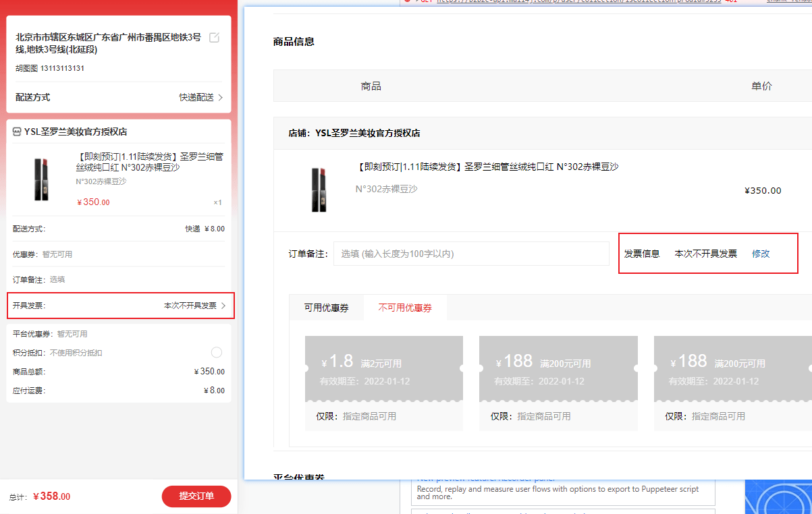Click the 快递 ¥8.00 shipping value
This screenshot has height=514, width=812.
205,229
